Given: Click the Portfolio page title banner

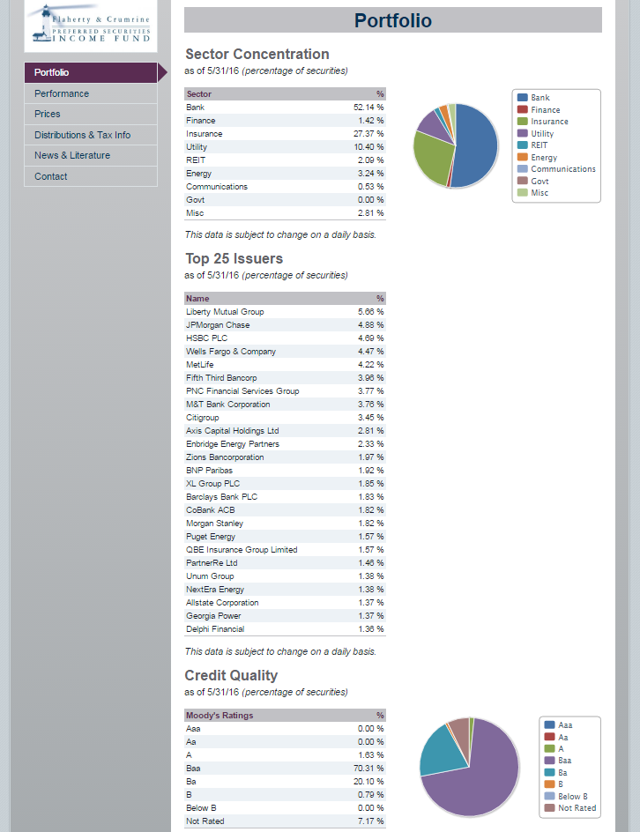Looking at the screenshot, I should click(x=393, y=20).
